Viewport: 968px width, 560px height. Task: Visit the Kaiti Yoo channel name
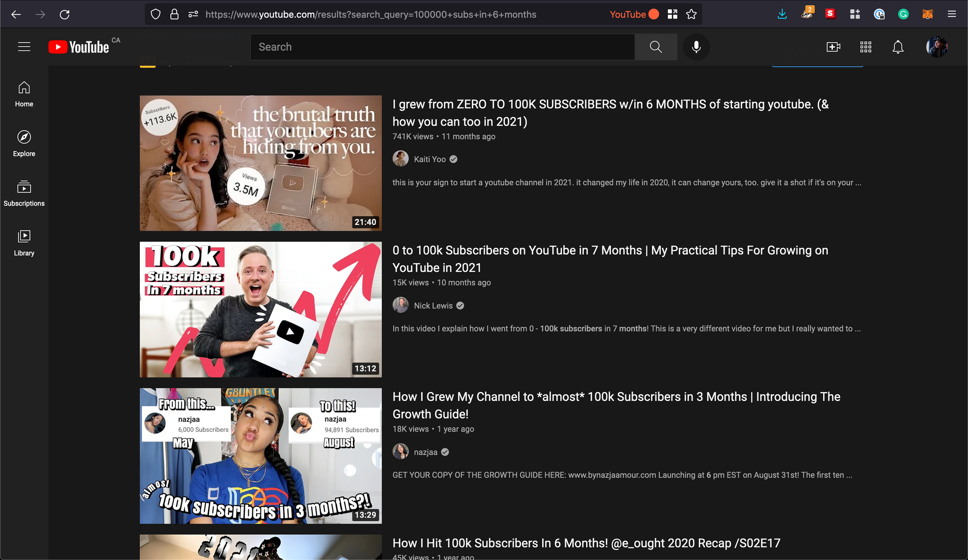(x=430, y=159)
